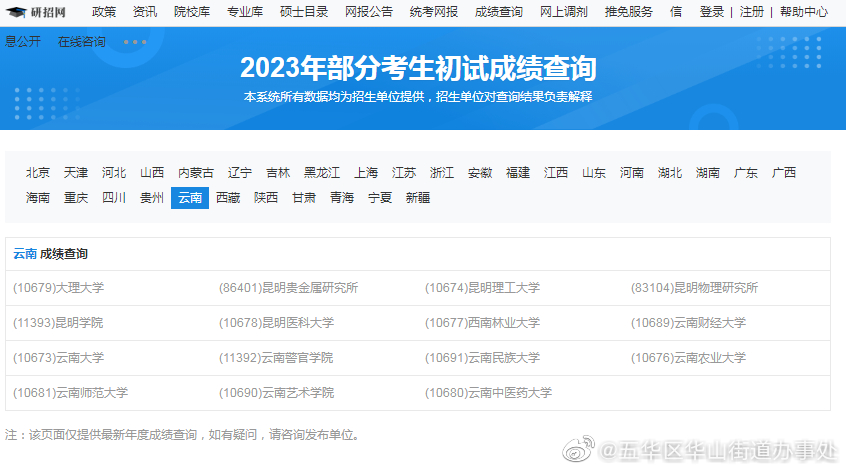The height and width of the screenshot is (471, 846).
Task: Select 江苏 province tab
Action: pyautogui.click(x=404, y=173)
